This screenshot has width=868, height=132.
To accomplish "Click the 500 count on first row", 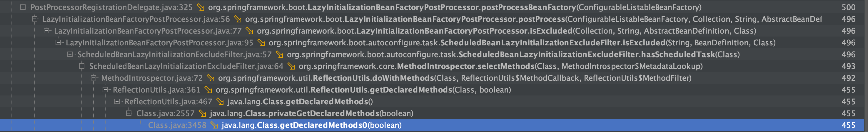I will tap(849, 7).
